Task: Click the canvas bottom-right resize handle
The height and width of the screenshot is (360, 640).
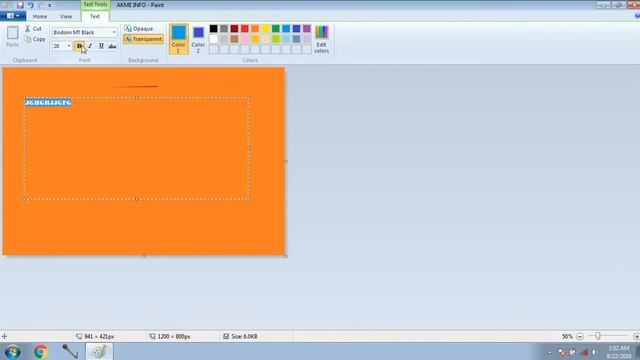Action: click(286, 256)
